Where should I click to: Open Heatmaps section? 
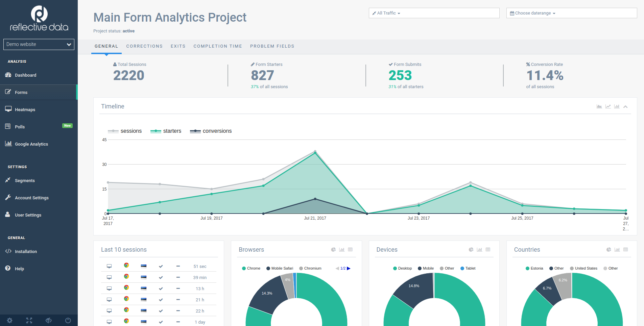39,109
